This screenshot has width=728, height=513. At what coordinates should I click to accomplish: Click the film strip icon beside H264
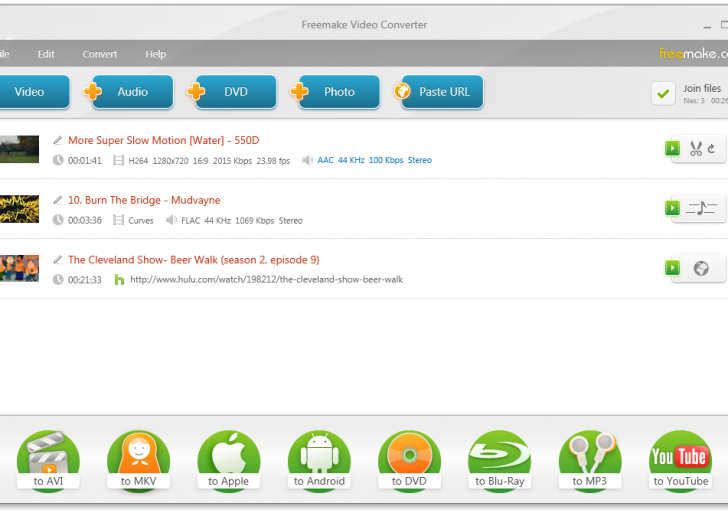[118, 160]
